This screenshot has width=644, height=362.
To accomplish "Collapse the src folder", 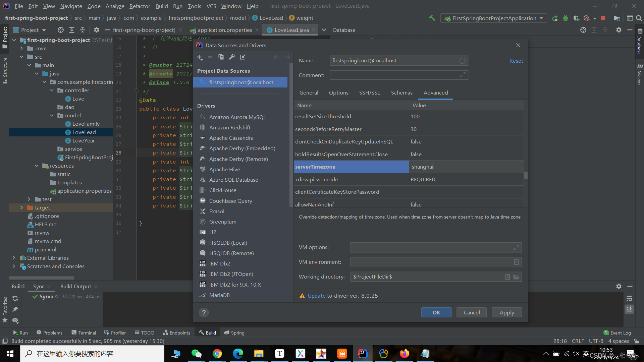I will pos(22,57).
